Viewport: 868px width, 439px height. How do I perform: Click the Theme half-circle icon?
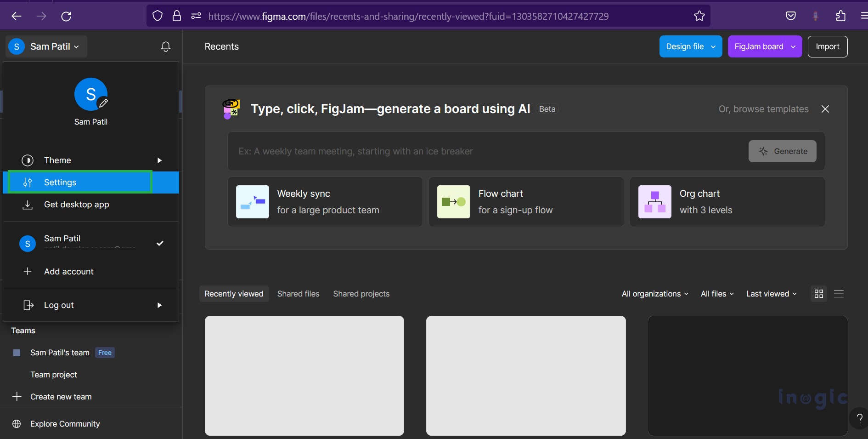tap(28, 160)
